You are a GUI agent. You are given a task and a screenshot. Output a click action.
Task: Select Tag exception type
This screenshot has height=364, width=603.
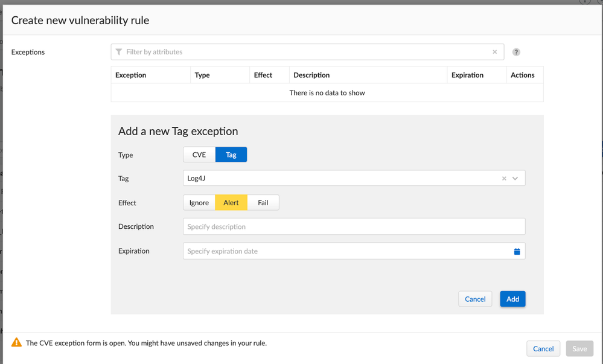[x=231, y=155]
